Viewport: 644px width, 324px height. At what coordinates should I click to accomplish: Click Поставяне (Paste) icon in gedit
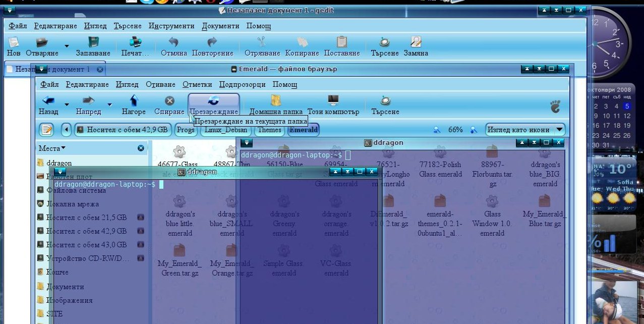[342, 42]
